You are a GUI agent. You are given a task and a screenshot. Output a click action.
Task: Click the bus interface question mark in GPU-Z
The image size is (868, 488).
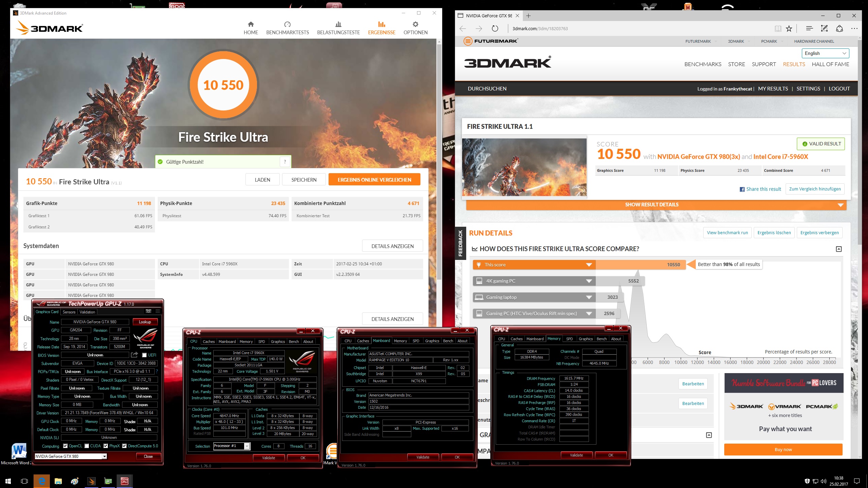157,371
